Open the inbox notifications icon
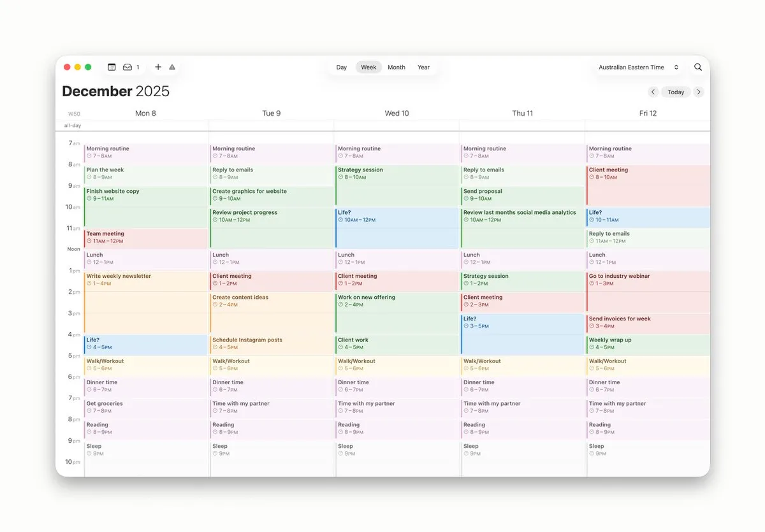This screenshot has height=532, width=765. pyautogui.click(x=127, y=67)
